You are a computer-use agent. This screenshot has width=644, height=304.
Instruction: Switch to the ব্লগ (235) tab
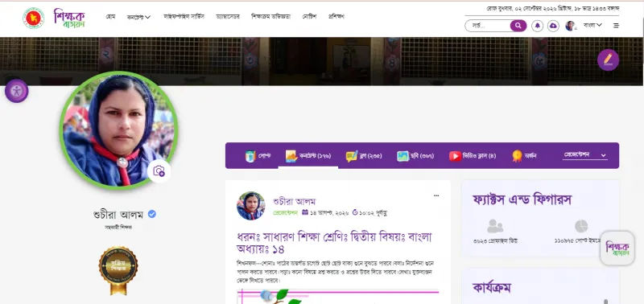pos(364,156)
